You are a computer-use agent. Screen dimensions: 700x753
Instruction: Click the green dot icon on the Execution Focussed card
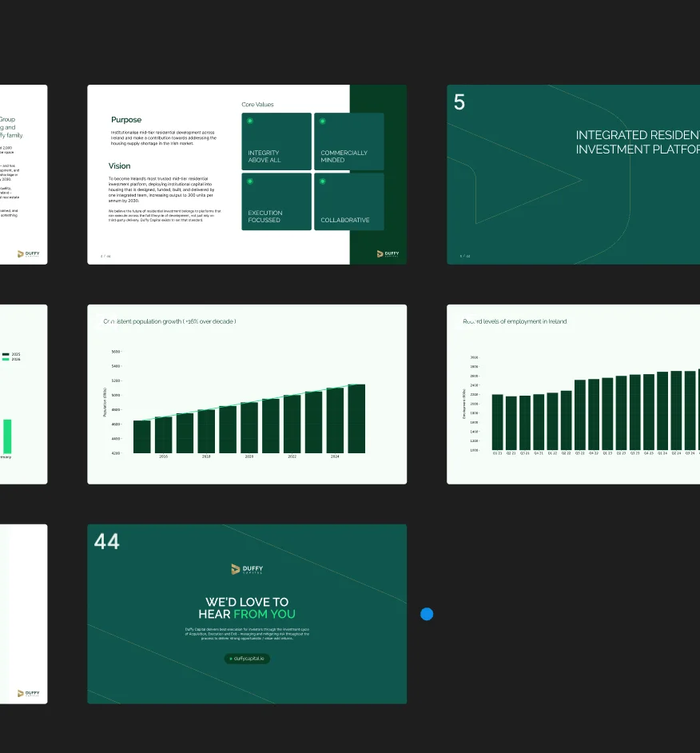tap(249, 179)
